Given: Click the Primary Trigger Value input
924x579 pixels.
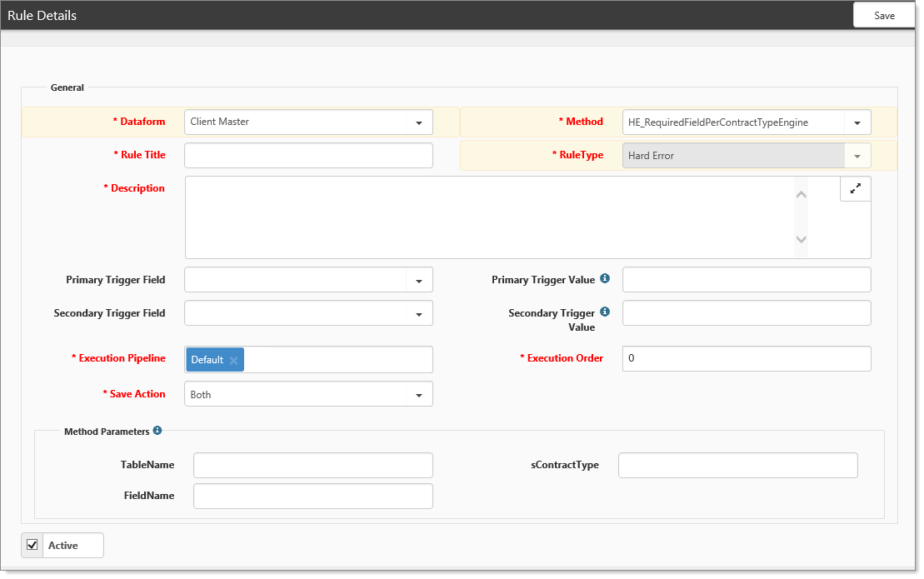Looking at the screenshot, I should pos(746,280).
